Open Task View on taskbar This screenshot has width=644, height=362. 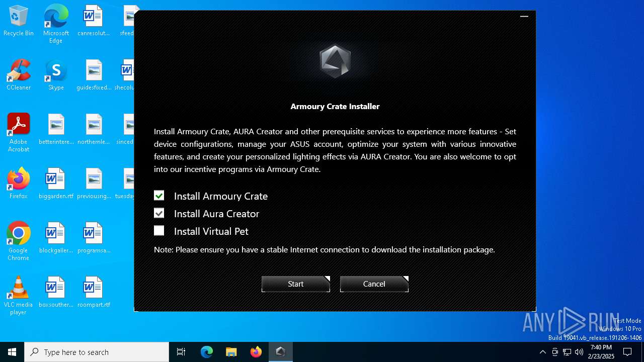pos(181,352)
